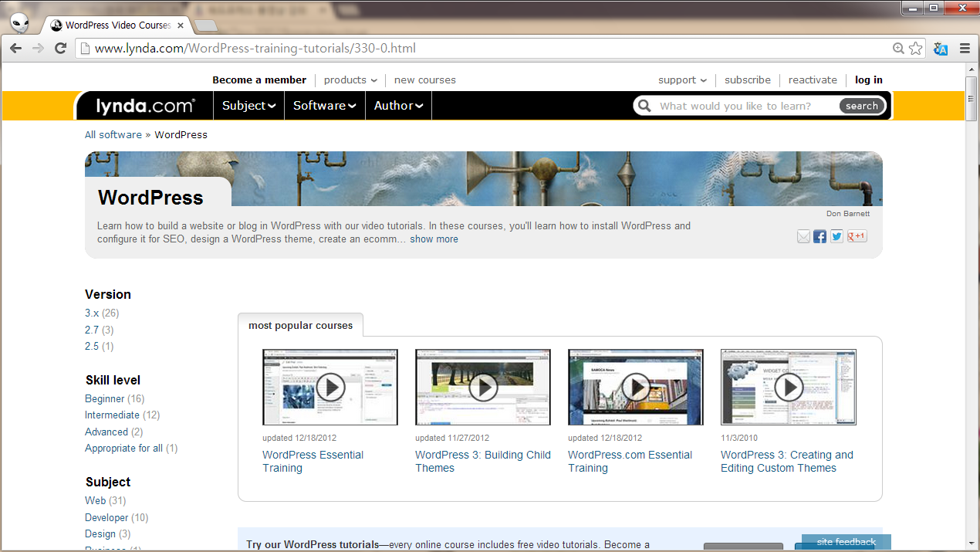Filter by Web subject

[x=96, y=500]
